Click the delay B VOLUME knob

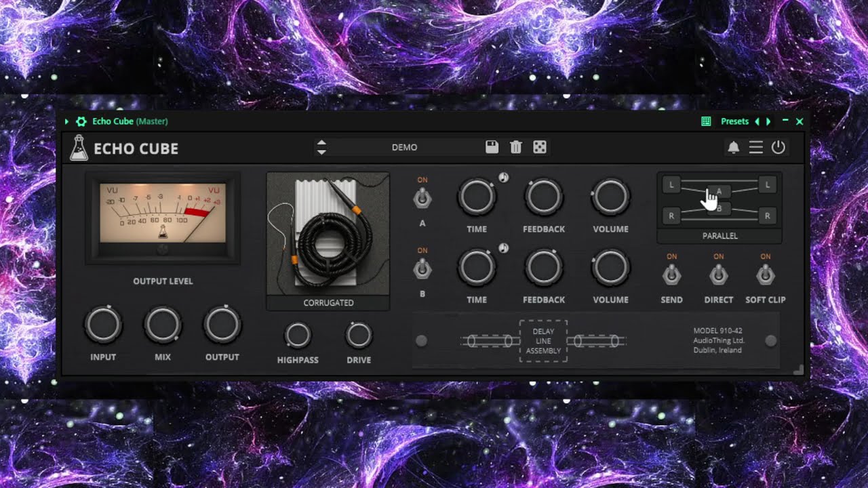tap(611, 268)
